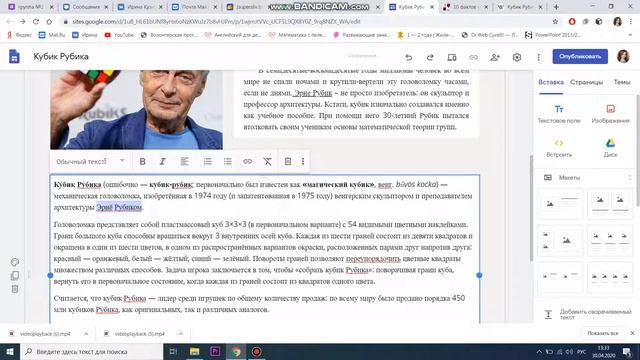The image size is (640, 360).
Task: Click the site title 'Кубик Рубика'
Action: coord(61,57)
